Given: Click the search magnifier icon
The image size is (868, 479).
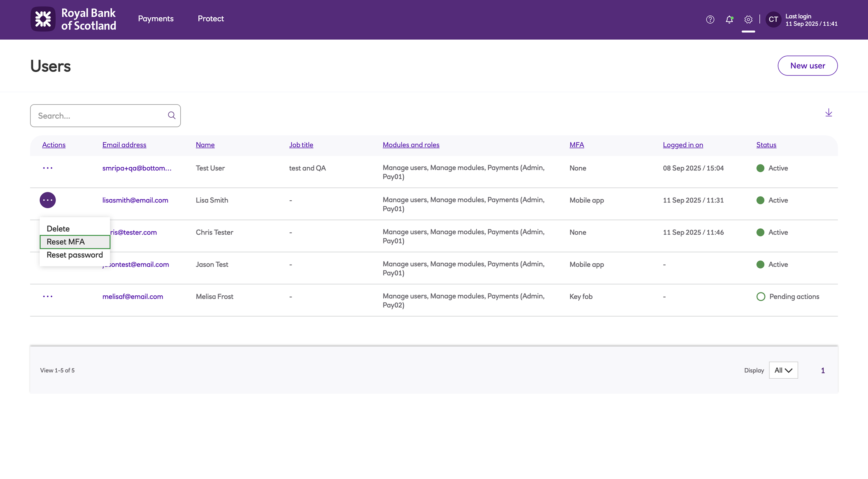Looking at the screenshot, I should [x=172, y=115].
